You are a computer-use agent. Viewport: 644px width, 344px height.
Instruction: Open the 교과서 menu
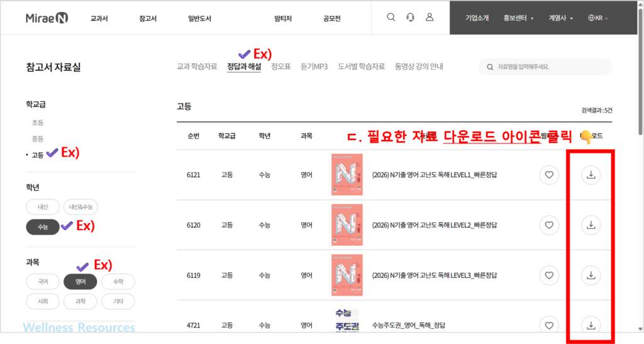(99, 18)
